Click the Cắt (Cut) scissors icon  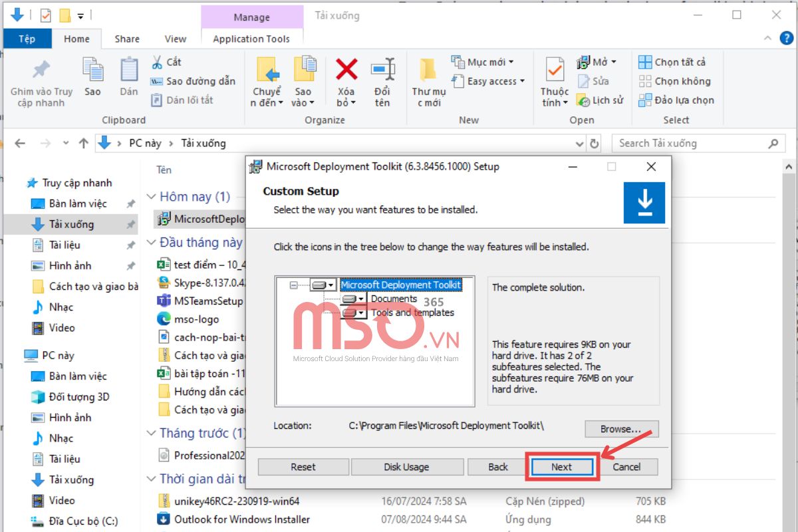(x=157, y=62)
